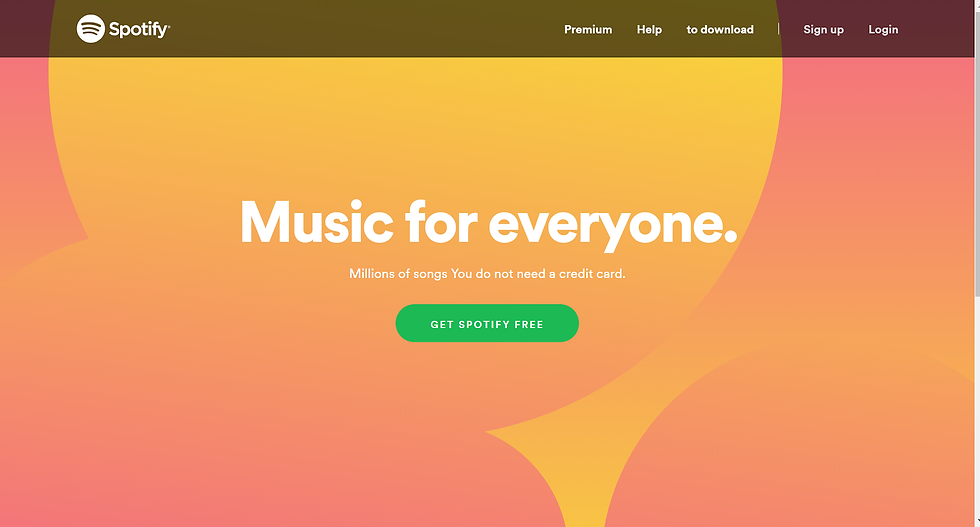980x527 pixels.
Task: Click the Spotify circular logo icon
Action: tap(91, 29)
